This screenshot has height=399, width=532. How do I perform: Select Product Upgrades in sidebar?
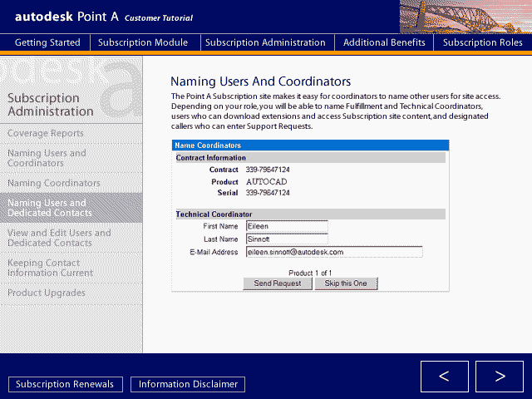pyautogui.click(x=47, y=293)
